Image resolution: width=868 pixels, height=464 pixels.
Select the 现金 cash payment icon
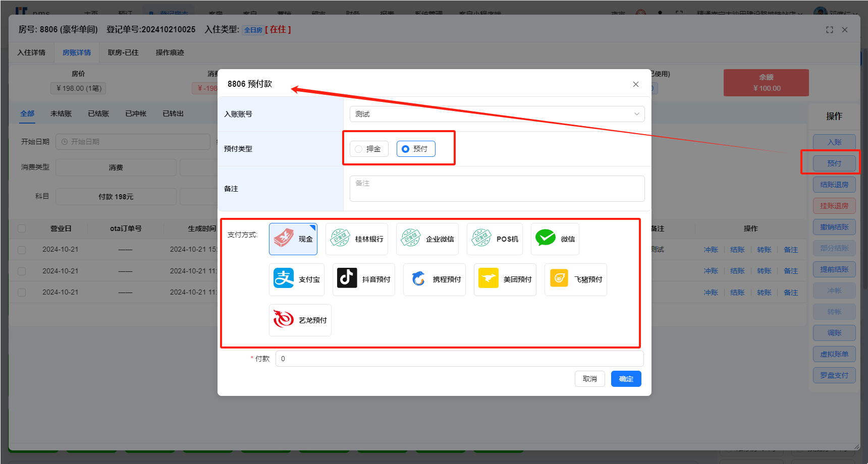(x=293, y=239)
